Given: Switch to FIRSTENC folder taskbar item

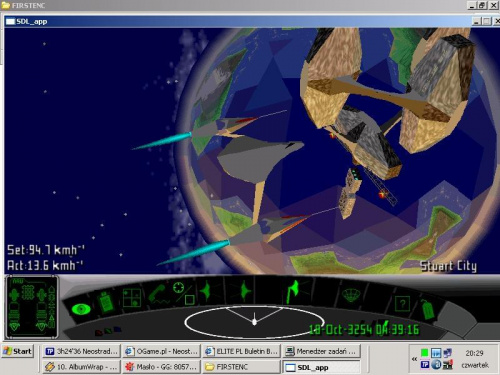Looking at the screenshot, I should pyautogui.click(x=242, y=367).
